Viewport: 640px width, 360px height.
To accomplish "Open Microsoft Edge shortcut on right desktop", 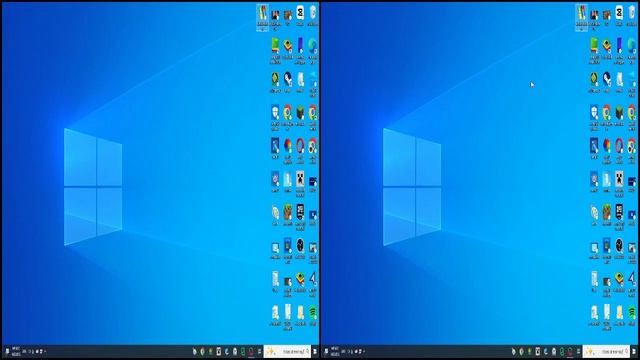I will tap(632, 51).
